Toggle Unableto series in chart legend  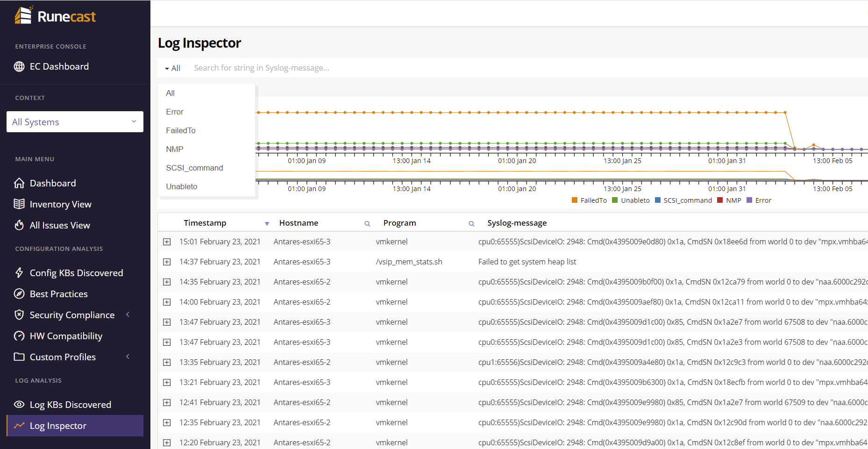[631, 200]
